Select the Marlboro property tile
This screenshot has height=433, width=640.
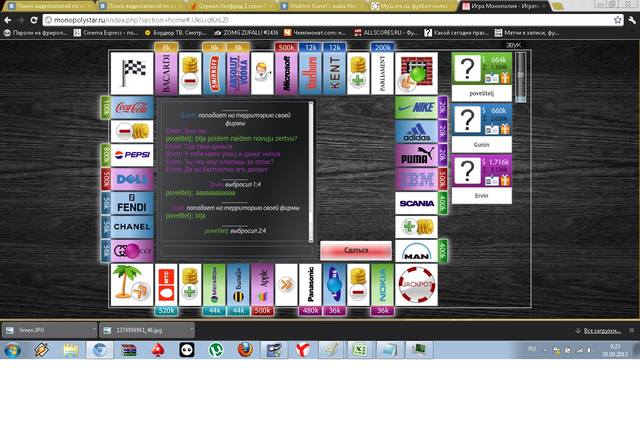tap(310, 73)
